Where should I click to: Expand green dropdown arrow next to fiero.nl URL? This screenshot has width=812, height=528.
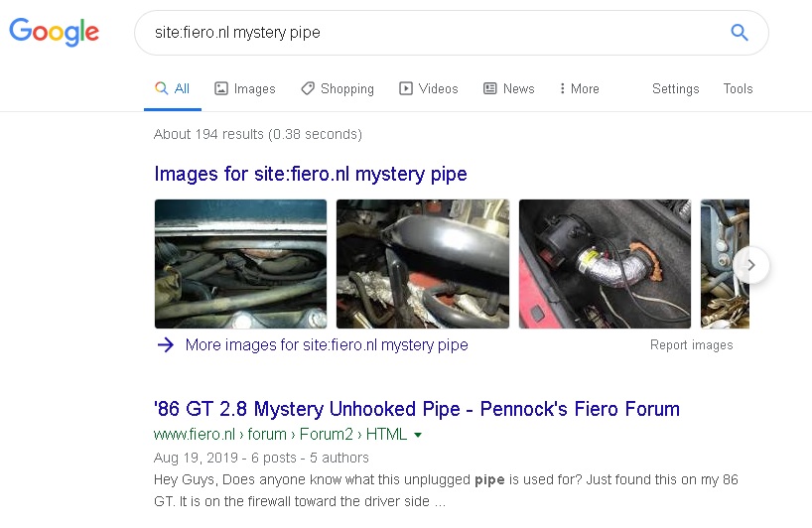pyautogui.click(x=418, y=435)
